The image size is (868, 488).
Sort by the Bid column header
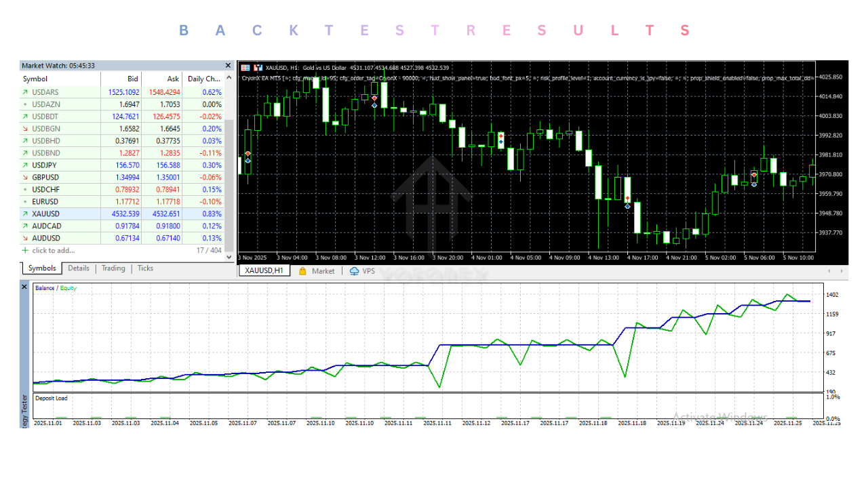coord(133,79)
